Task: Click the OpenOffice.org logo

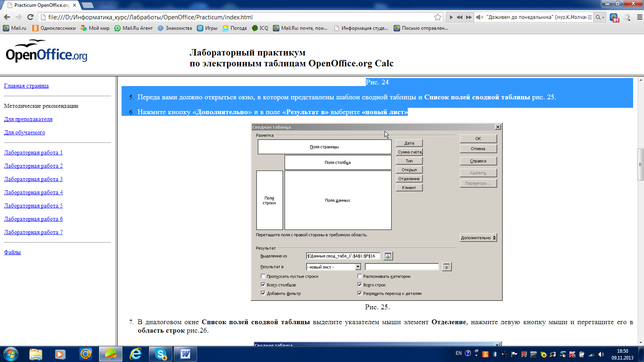Action: tap(46, 51)
